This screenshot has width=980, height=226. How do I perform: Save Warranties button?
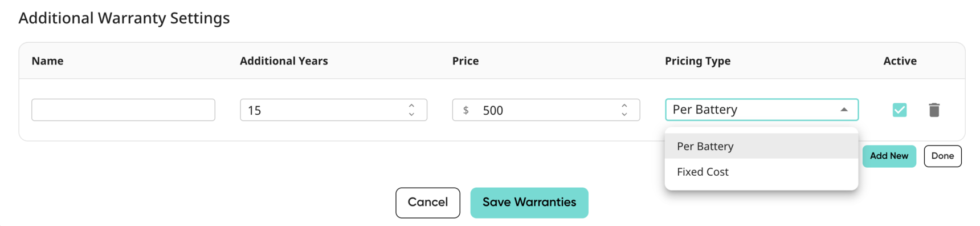click(x=529, y=203)
